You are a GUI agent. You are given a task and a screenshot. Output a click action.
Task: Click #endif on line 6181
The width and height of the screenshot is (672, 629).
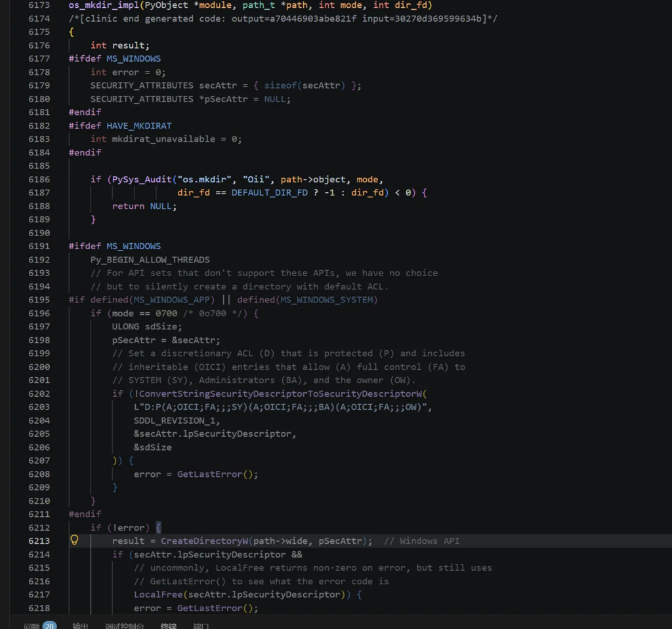coord(85,112)
